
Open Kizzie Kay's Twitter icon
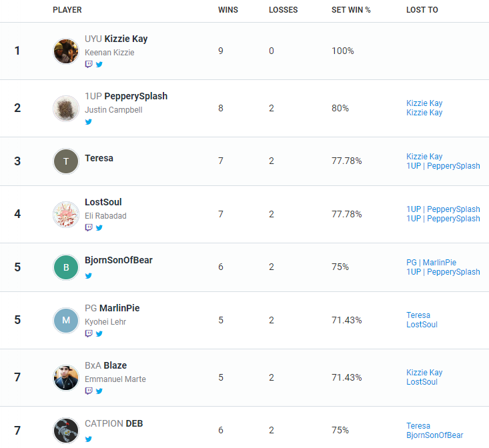point(99,64)
